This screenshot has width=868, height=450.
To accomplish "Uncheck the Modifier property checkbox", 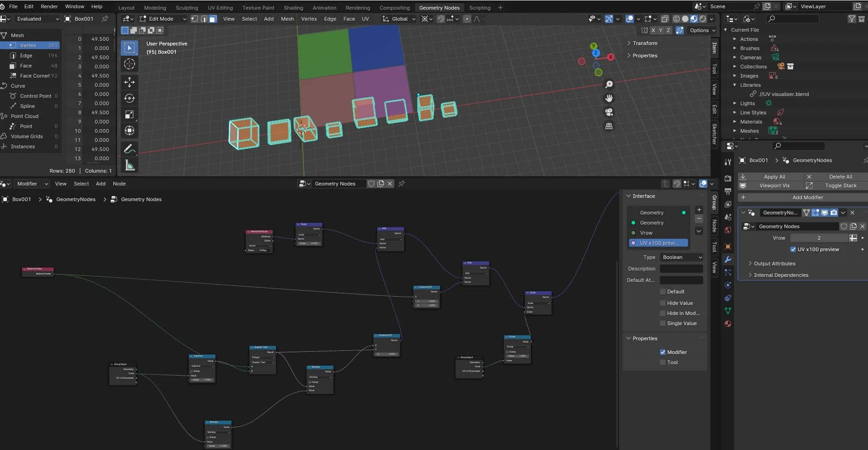I will (663, 352).
